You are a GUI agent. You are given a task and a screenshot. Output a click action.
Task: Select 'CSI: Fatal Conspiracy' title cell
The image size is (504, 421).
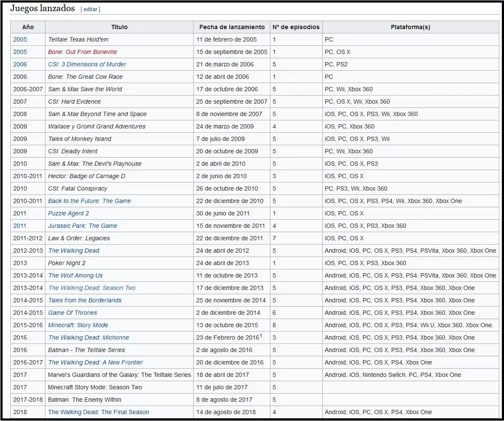pyautogui.click(x=119, y=188)
